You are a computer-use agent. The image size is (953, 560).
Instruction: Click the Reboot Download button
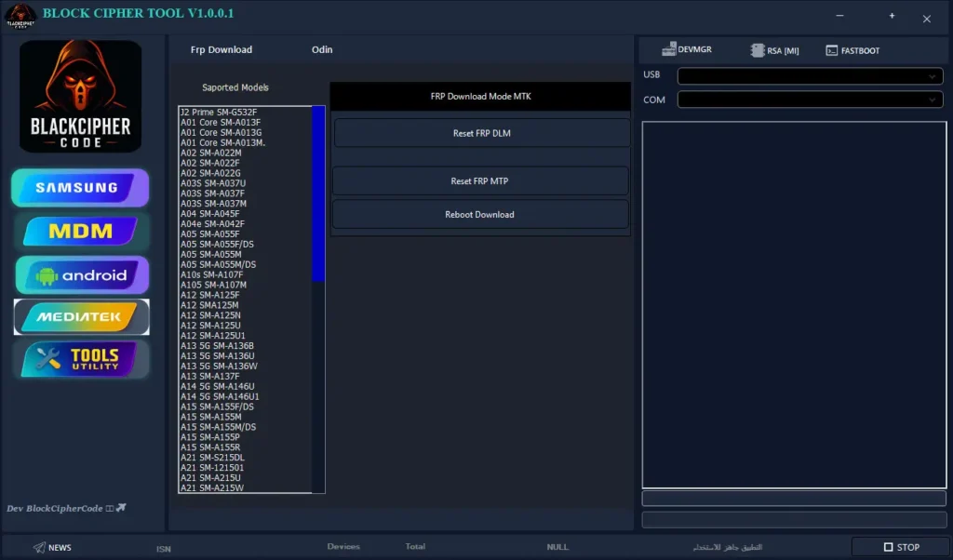(480, 215)
